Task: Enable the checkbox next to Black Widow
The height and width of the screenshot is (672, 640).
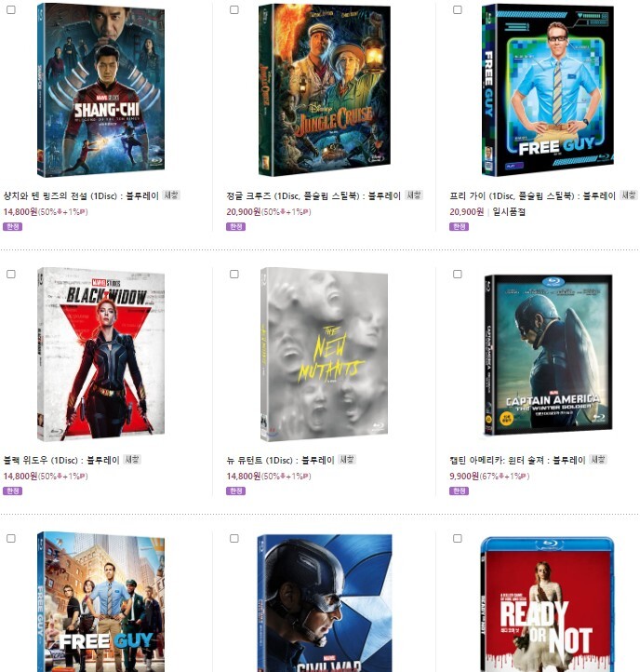Action: (x=11, y=274)
